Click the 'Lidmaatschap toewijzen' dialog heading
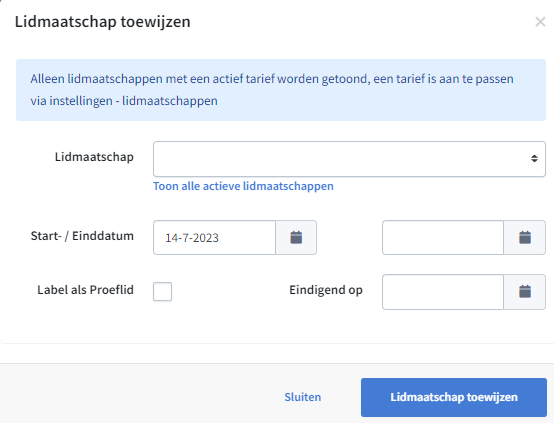 pos(102,22)
